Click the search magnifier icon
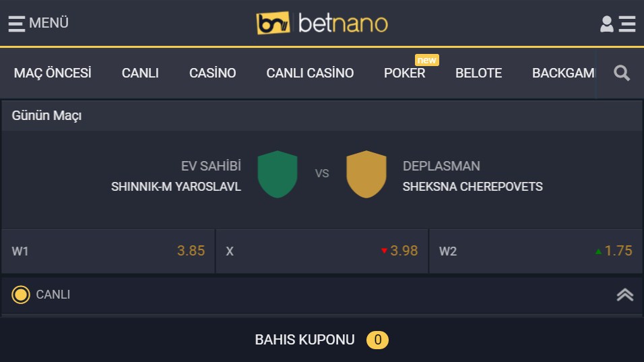The width and height of the screenshot is (644, 362). coord(622,73)
